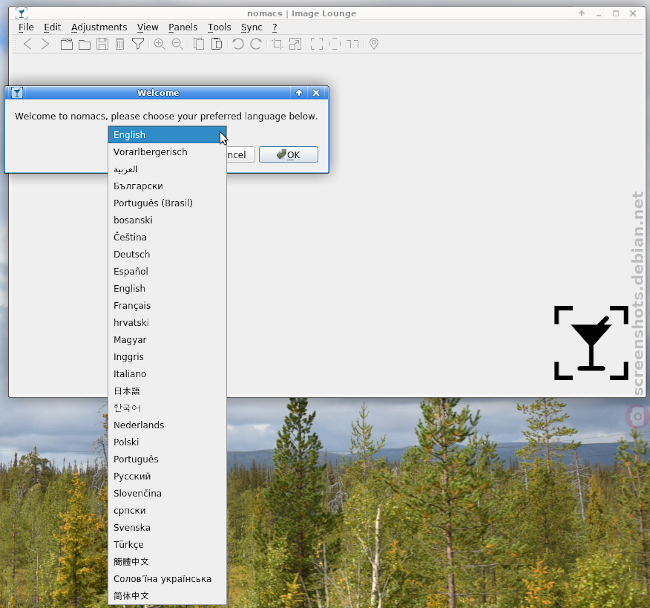Select the highlighted English option

click(167, 135)
